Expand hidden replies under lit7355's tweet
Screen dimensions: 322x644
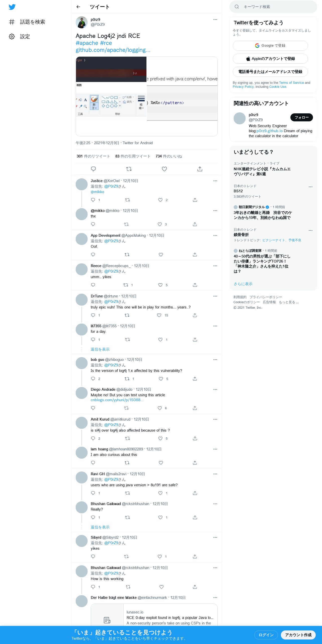(100, 349)
